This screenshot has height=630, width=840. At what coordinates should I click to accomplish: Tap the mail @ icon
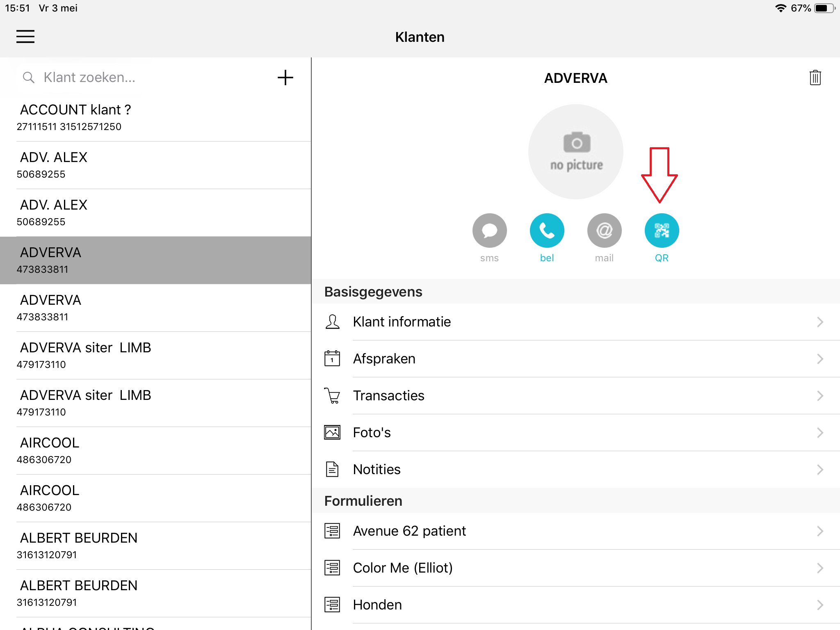[x=604, y=231]
